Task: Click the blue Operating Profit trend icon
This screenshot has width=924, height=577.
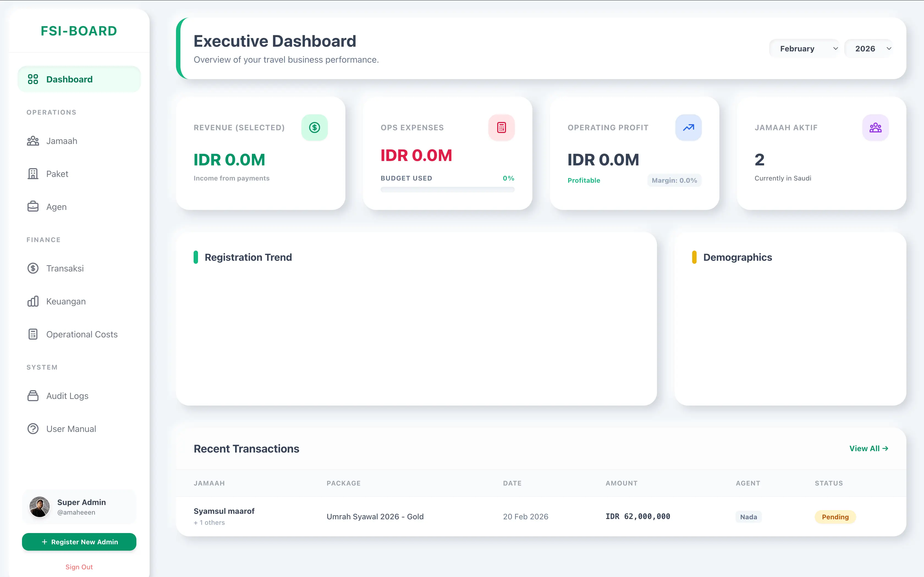Action: 688,127
